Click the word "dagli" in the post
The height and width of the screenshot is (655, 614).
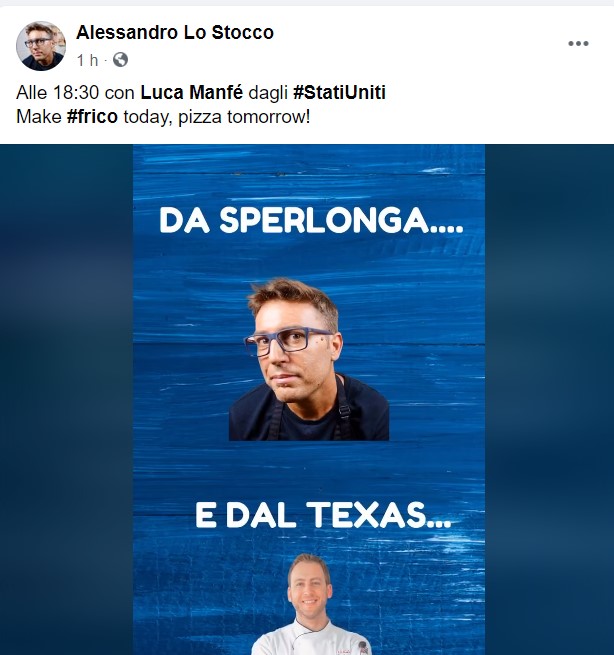point(268,93)
